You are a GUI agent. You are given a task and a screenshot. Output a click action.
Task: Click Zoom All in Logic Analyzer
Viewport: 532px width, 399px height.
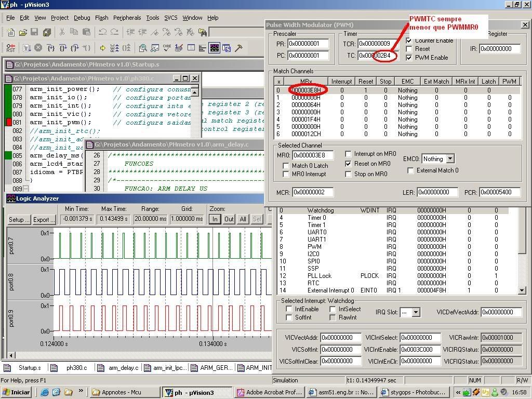[243, 219]
